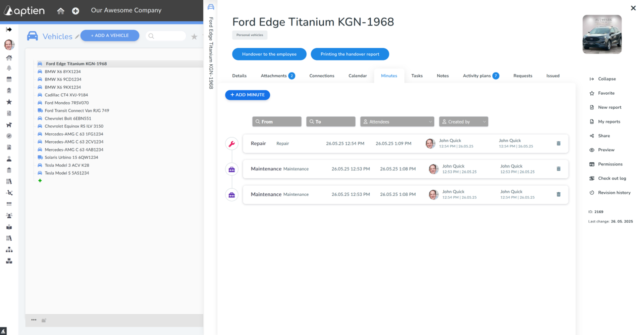Click the red wrench Repair icon
This screenshot has width=644, height=335.
[231, 144]
